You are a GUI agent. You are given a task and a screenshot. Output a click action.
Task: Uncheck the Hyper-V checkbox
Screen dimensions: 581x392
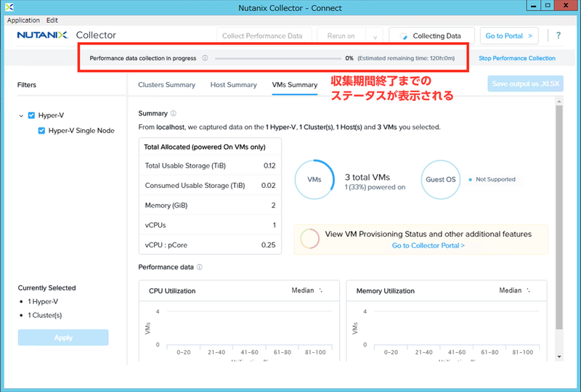tap(31, 115)
